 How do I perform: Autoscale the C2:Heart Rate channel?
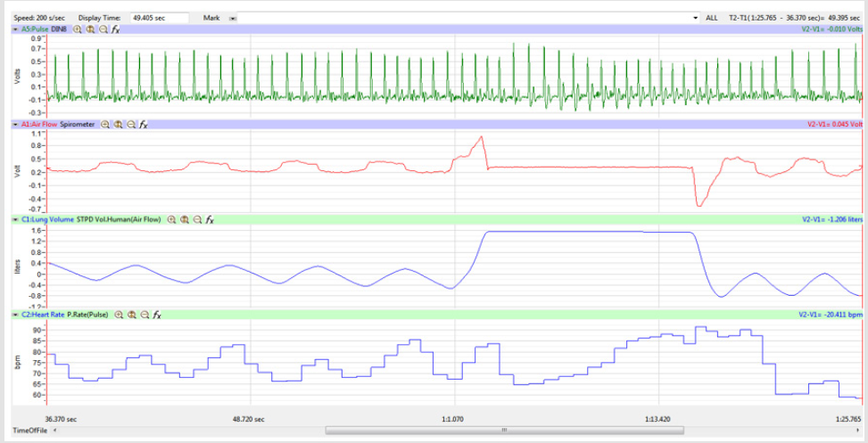(x=130, y=315)
